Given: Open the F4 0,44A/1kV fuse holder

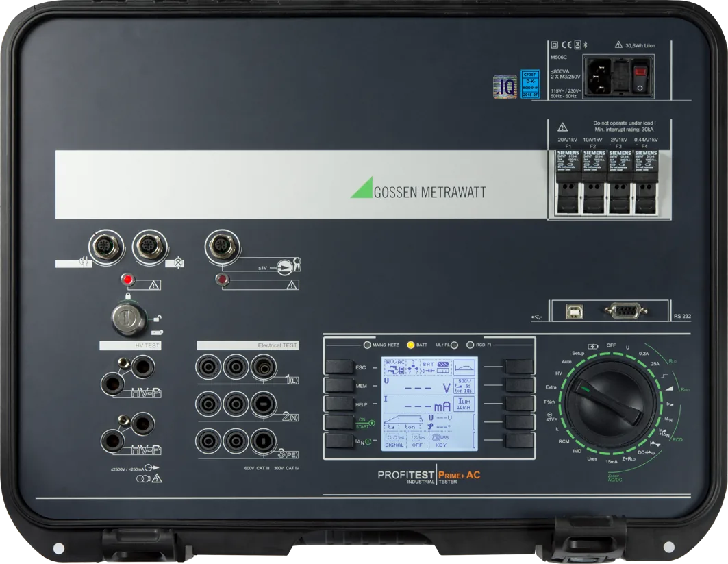Looking at the screenshot, I should tap(646, 182).
